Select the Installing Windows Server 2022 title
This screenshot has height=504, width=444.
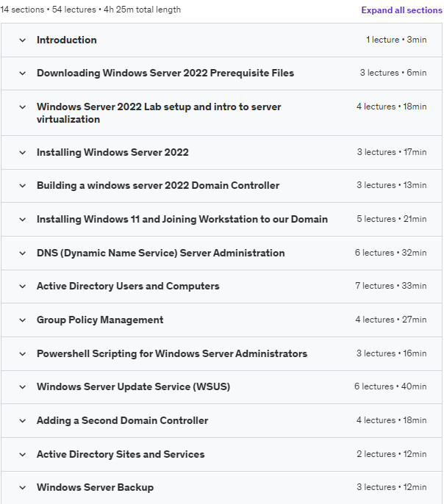tap(112, 152)
